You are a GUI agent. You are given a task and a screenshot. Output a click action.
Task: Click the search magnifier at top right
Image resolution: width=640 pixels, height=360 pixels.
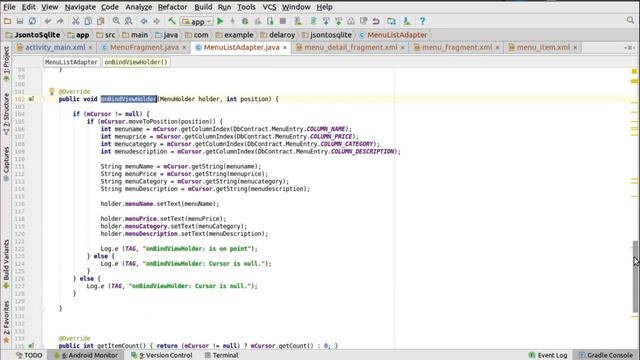click(631, 20)
